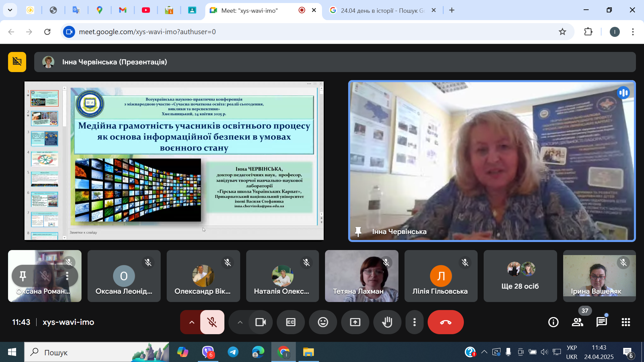Switch to the '24.04 день в історії' tab
This screenshot has height=362, width=644.
382,10
